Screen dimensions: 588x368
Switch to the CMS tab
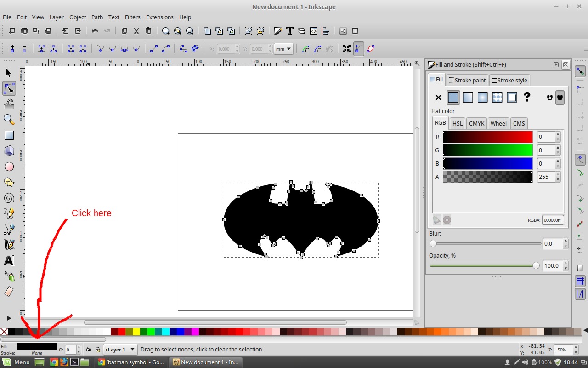point(519,123)
